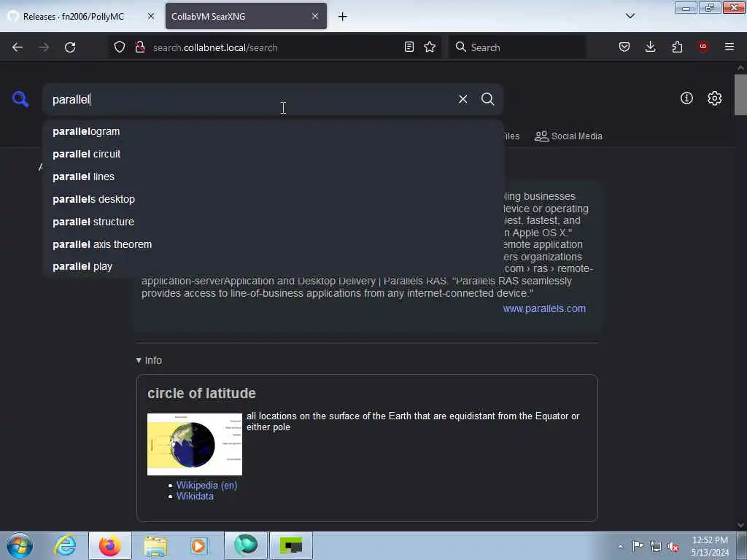Open the Social Media search category
Image resolution: width=747 pixels, height=560 pixels.
(x=568, y=136)
